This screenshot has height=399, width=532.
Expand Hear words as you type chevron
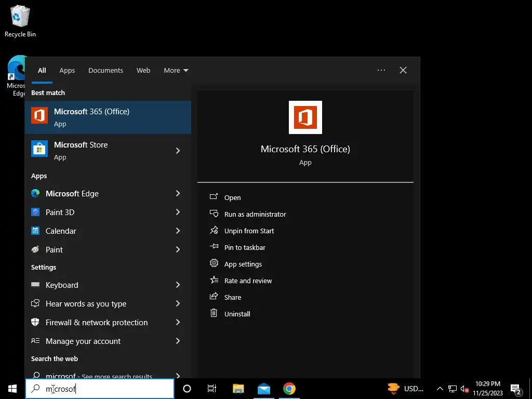[x=178, y=303]
